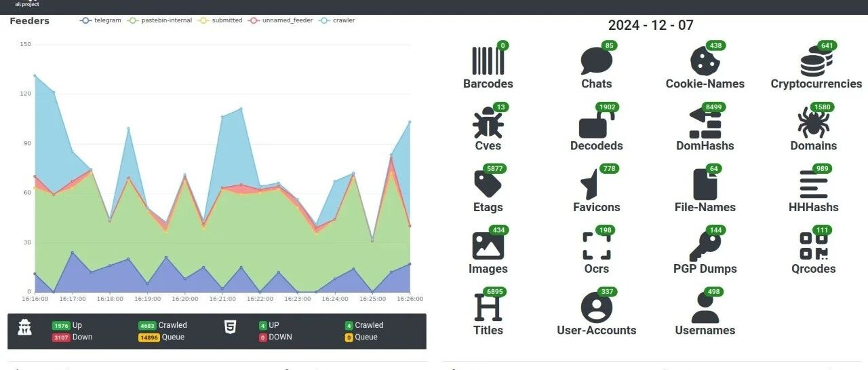868x370 pixels.
Task: Click the 641 Cryptocurrencies count badge
Action: [x=827, y=45]
